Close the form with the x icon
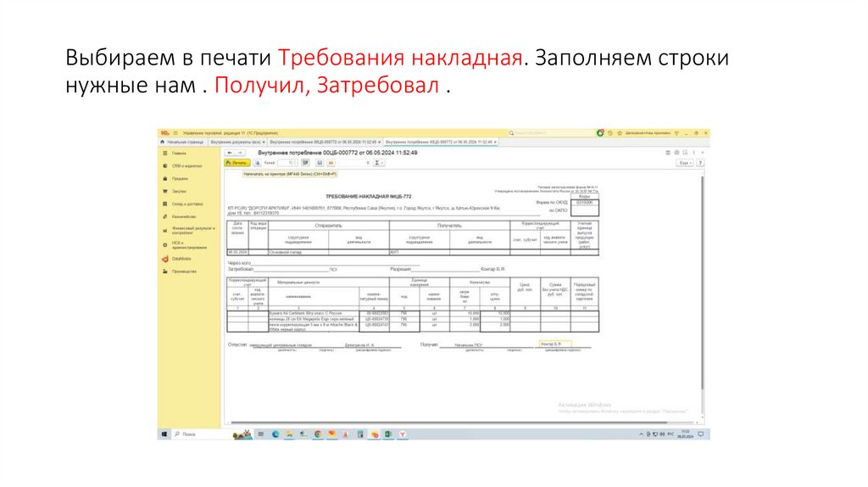 pos(703,153)
